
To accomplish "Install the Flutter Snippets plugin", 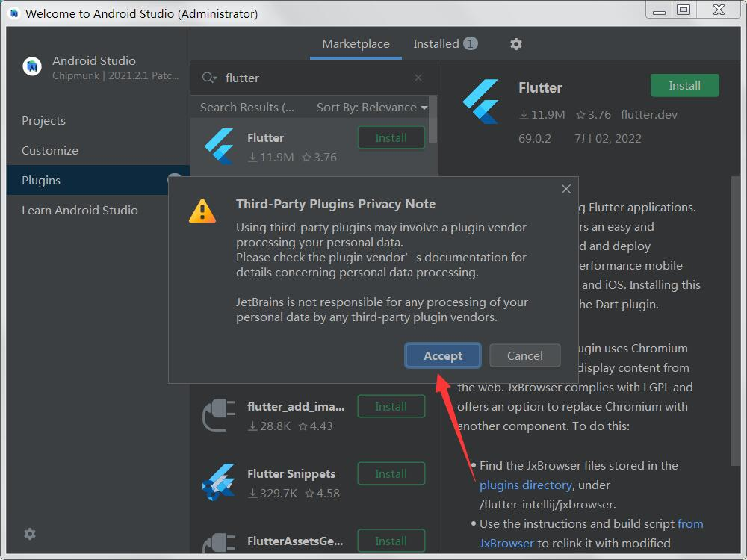I will click(391, 474).
